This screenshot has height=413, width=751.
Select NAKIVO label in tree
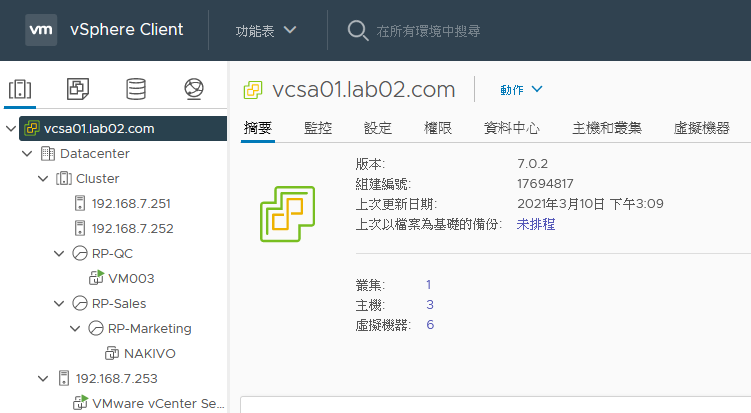(149, 354)
